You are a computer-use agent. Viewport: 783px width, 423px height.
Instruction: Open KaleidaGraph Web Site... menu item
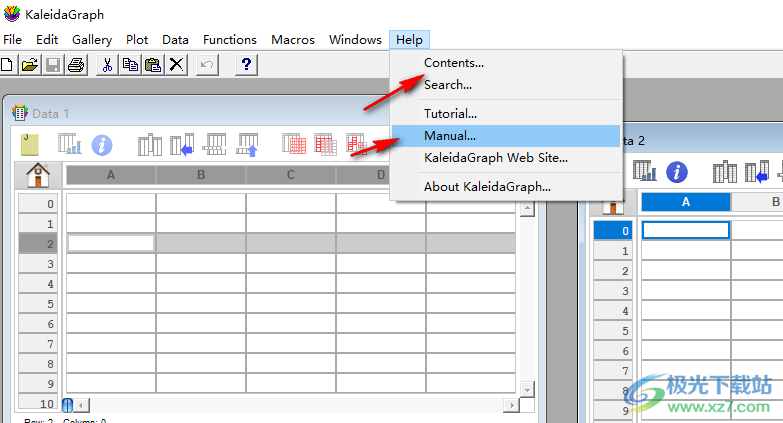tap(495, 157)
